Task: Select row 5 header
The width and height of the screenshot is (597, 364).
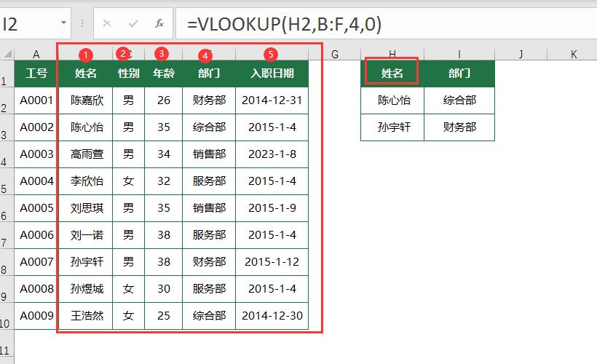Action: tap(7, 181)
